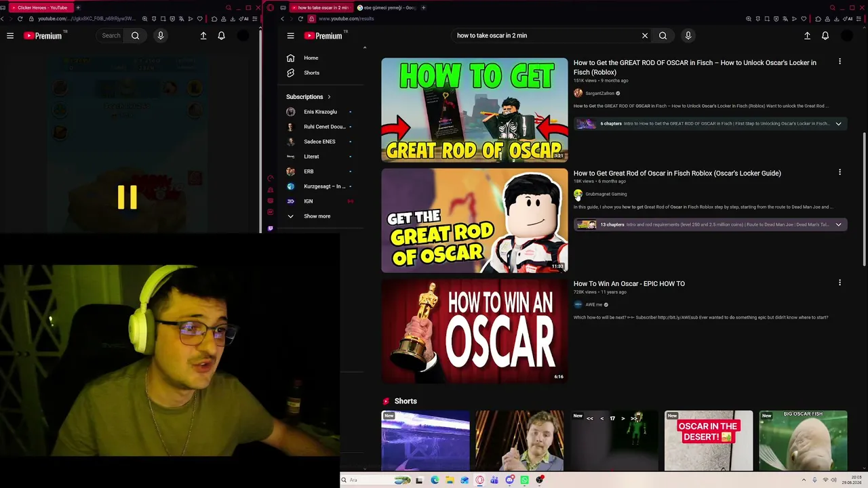Open the account avatar in right YouTube window
The width and height of the screenshot is (868, 488).
847,35
